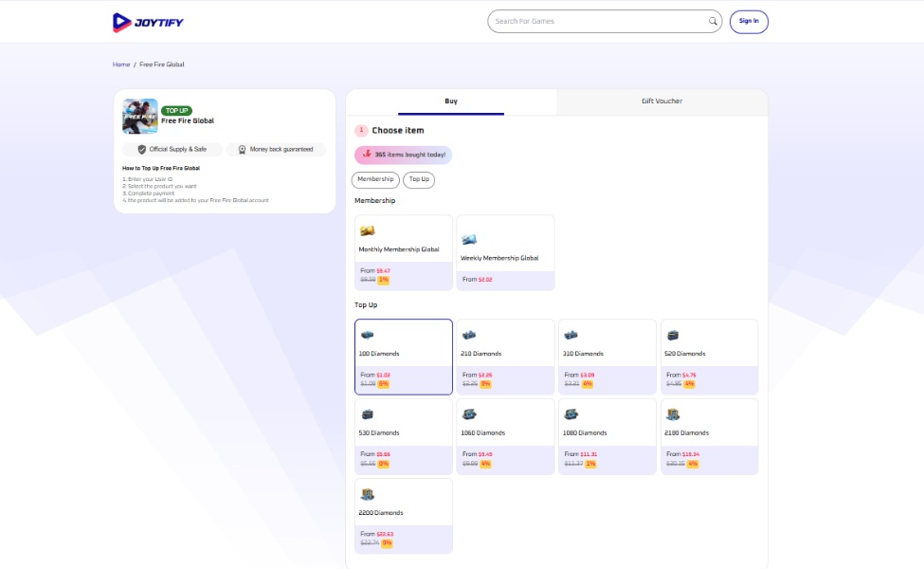Screen dimensions: 924x569
Task: Select the 310 Diamonds label
Action: click(x=583, y=354)
